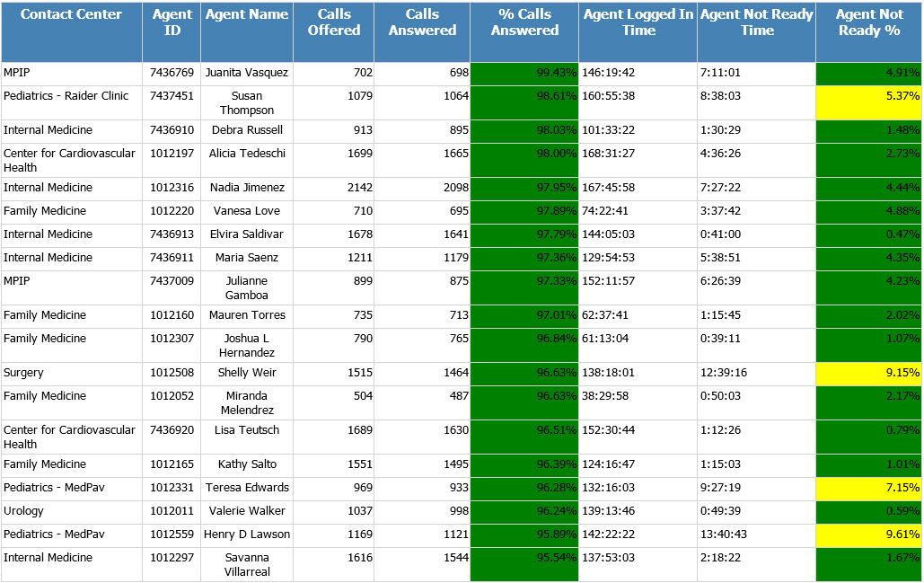
Task: Click calls answered value 1179
Action: tap(422, 258)
